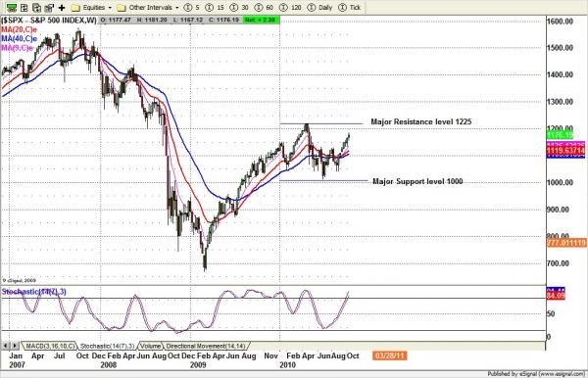Viewport: 588px width, 378px height.
Task: Click the red 84.09 stochastic value tag
Action: (x=556, y=296)
